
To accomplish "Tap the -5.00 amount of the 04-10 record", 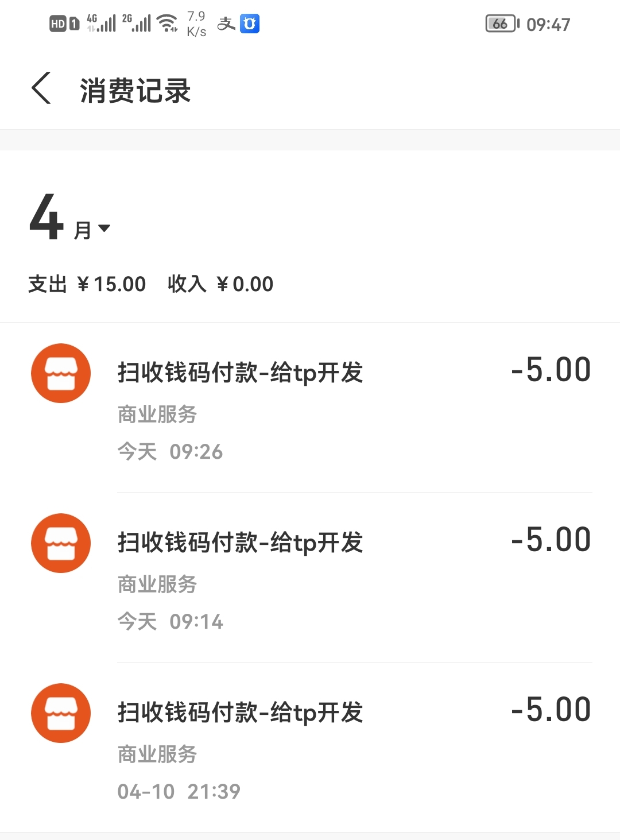I will click(551, 709).
